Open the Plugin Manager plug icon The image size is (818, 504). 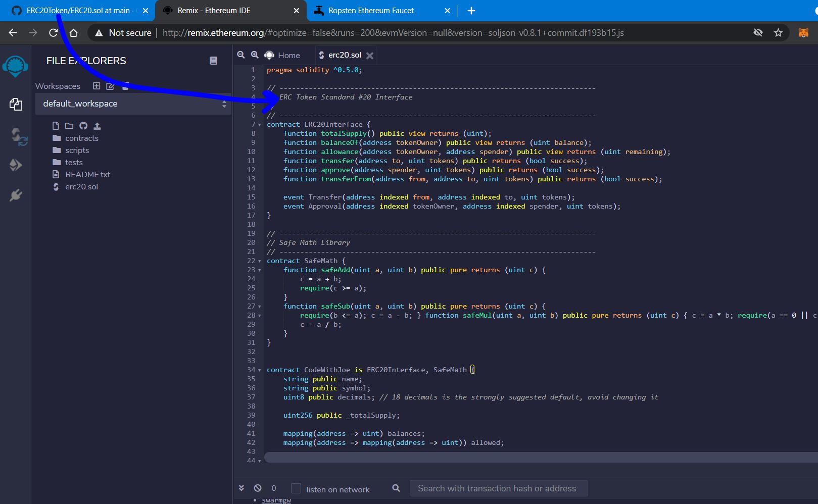pyautogui.click(x=16, y=195)
